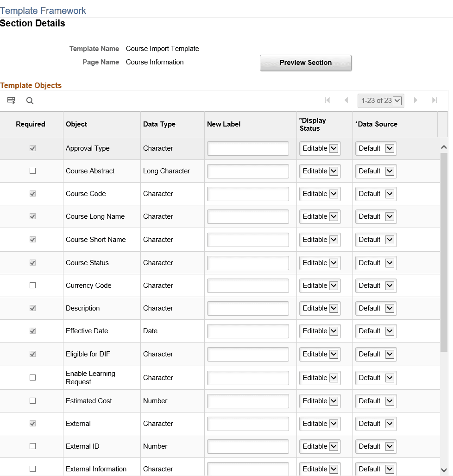Click the scrollbar up arrow
Image resolution: width=453 pixels, height=476 pixels.
444,146
